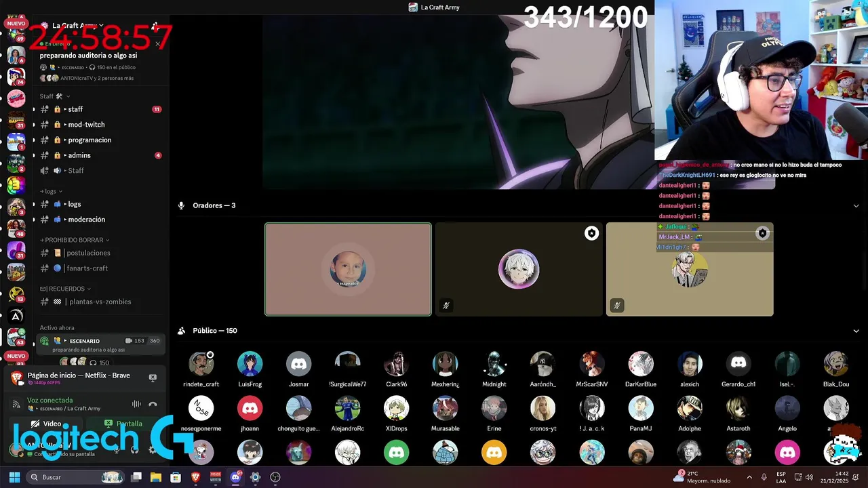Show hidden system tray icons
The width and height of the screenshot is (868, 488).
click(749, 477)
